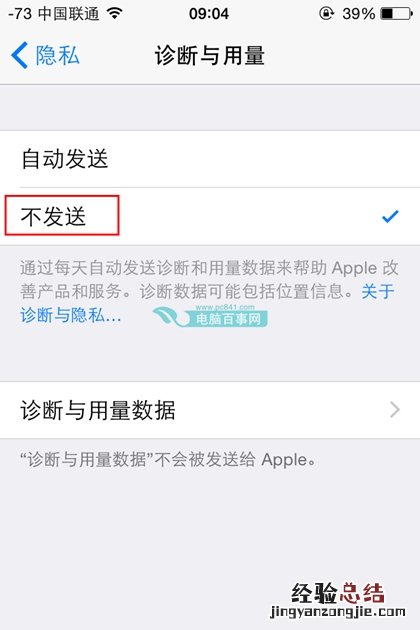Select the 不发送 option
Image resolution: width=420 pixels, height=630 pixels.
tap(210, 216)
